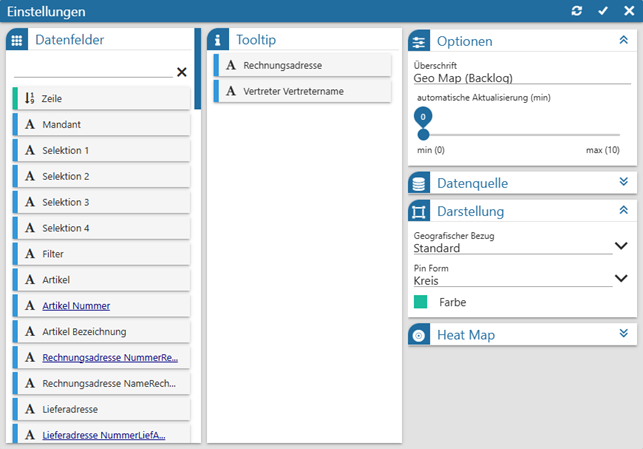This screenshot has width=643, height=449.
Task: Confirm settings with the checkmark icon
Action: (603, 11)
